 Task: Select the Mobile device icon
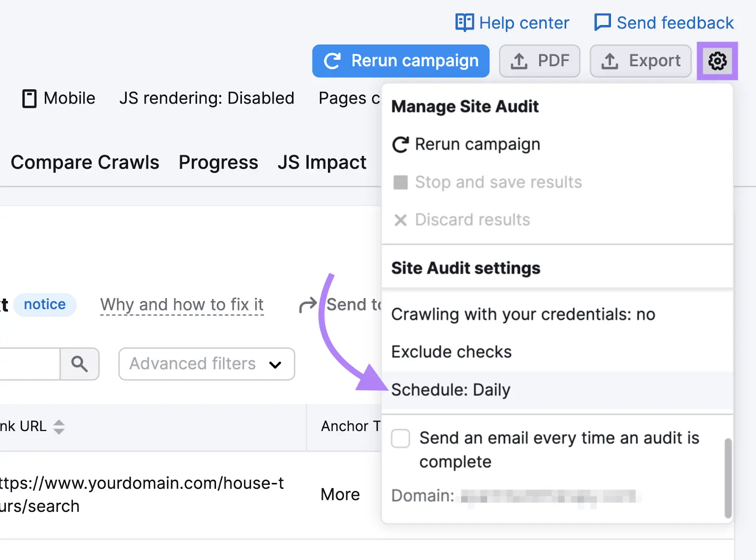(x=30, y=98)
